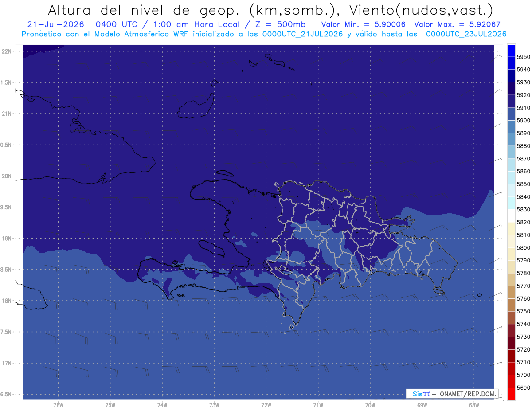This screenshot has width=532, height=411.
Task: Click the valid-until text '0000UTC_23JUL2026'
Action: click(x=466, y=34)
